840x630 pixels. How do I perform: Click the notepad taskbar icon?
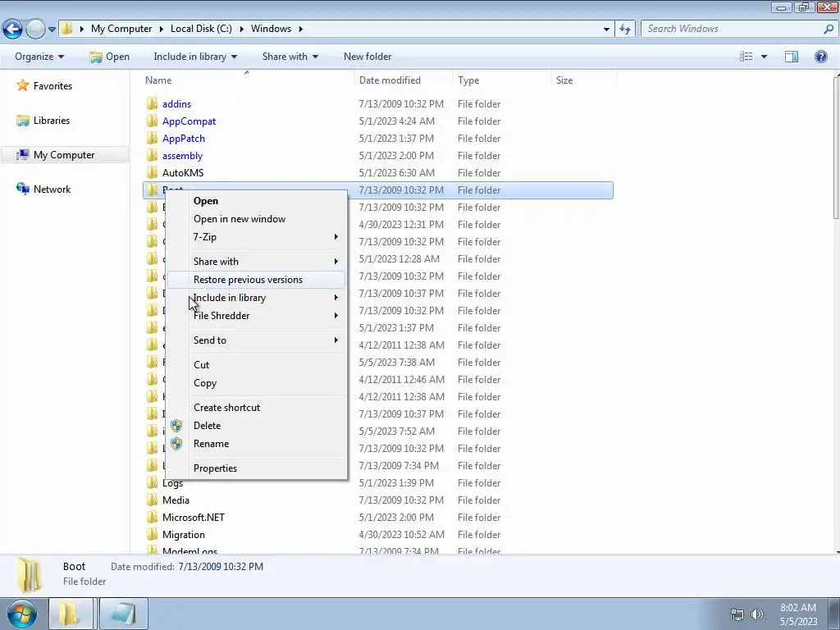click(123, 614)
